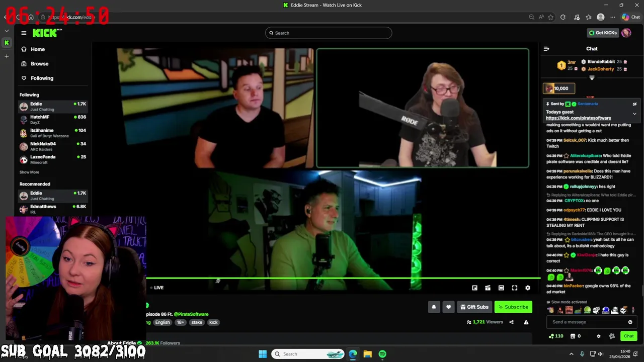Open LazeePanda channel in Following list

[53, 159]
